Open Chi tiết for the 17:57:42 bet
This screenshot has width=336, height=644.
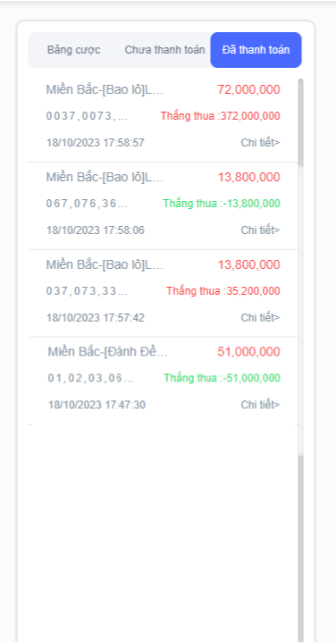260,317
